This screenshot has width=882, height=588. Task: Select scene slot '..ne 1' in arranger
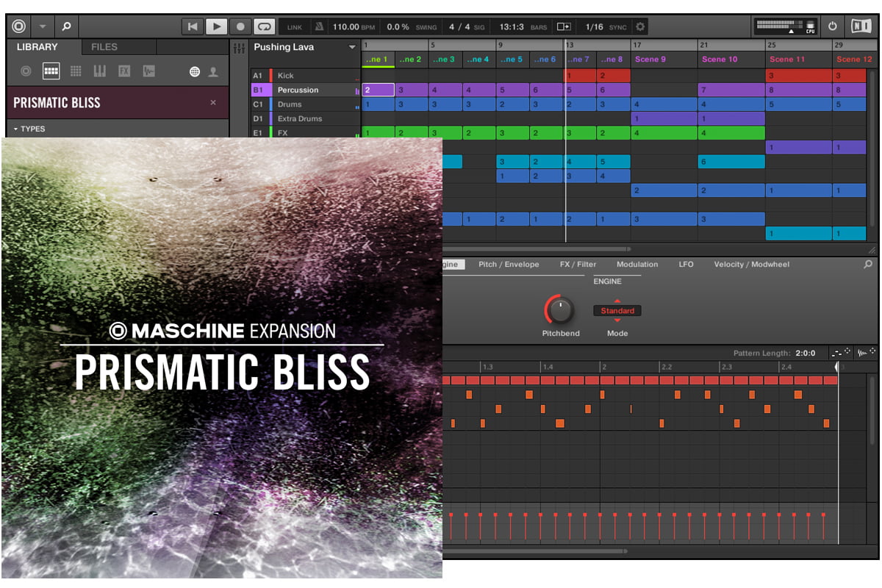[x=378, y=59]
